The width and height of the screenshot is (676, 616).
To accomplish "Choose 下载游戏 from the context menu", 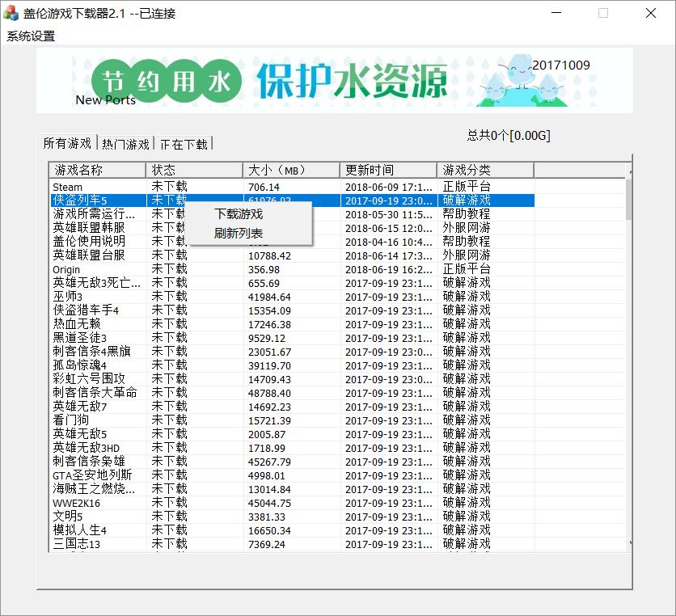I will pos(238,214).
